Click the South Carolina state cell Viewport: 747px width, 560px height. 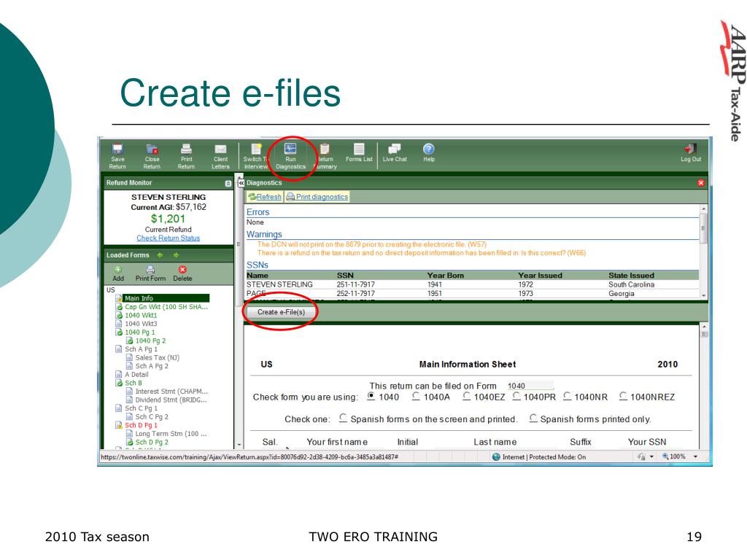pos(631,284)
